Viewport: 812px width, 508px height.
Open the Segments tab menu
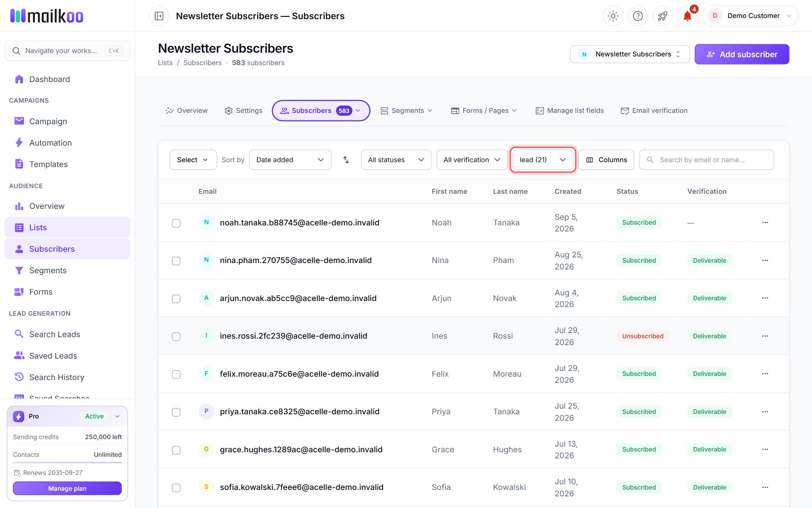click(406, 111)
